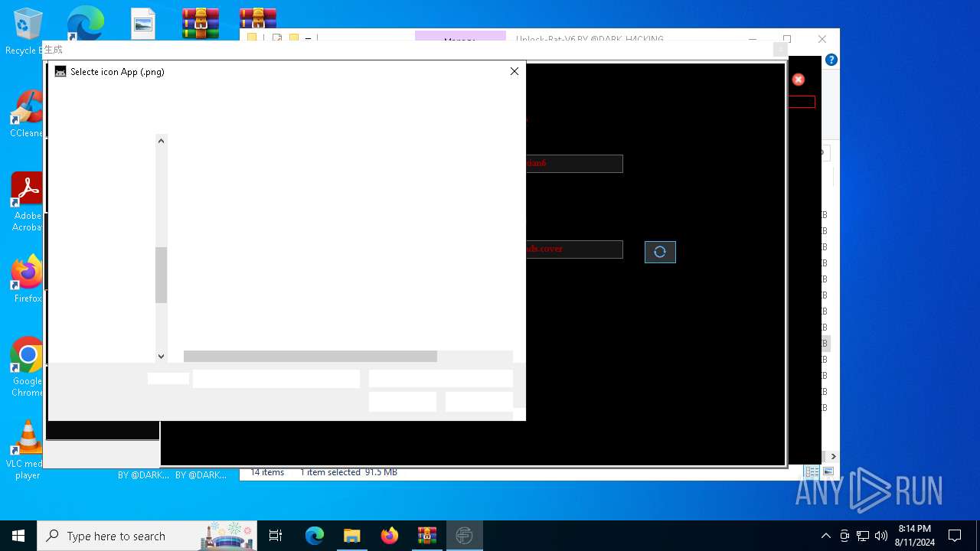The width and height of the screenshot is (980, 551).
Task: Click the horizontal scrollbar thumb in the dialog
Action: [310, 357]
